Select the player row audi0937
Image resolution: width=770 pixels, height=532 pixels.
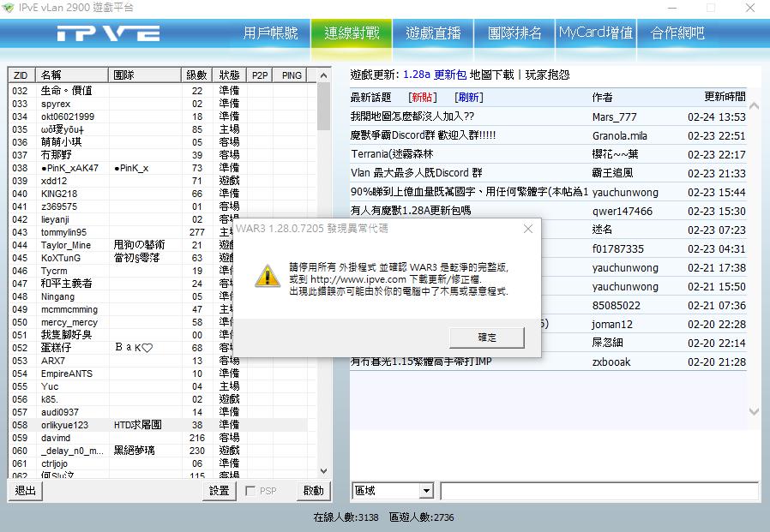click(x=158, y=412)
